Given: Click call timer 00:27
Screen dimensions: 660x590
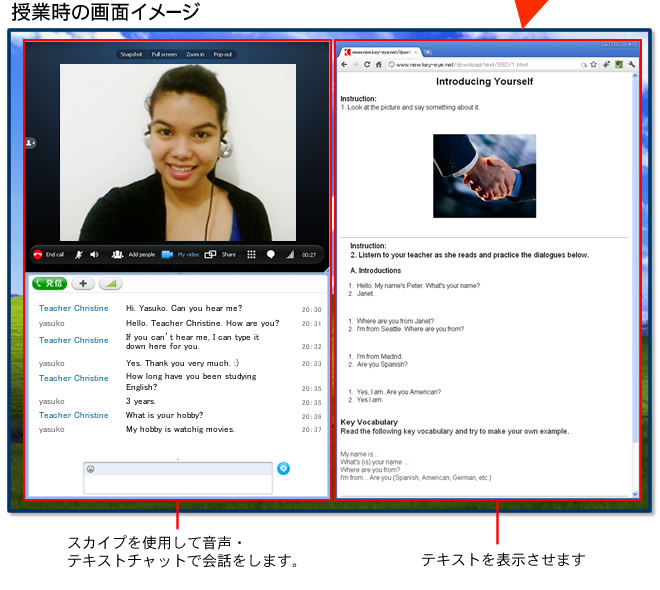Looking at the screenshot, I should pos(309,255).
